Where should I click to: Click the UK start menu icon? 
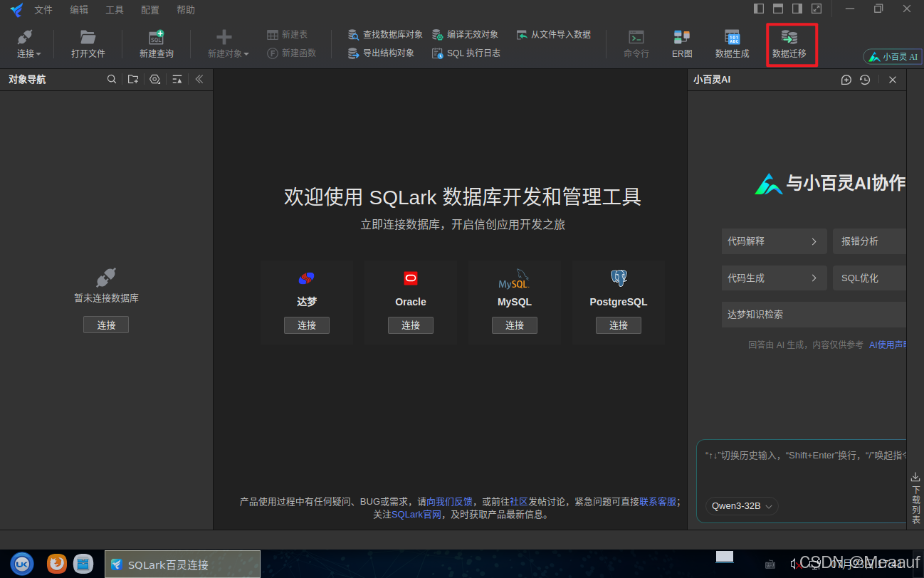point(22,564)
